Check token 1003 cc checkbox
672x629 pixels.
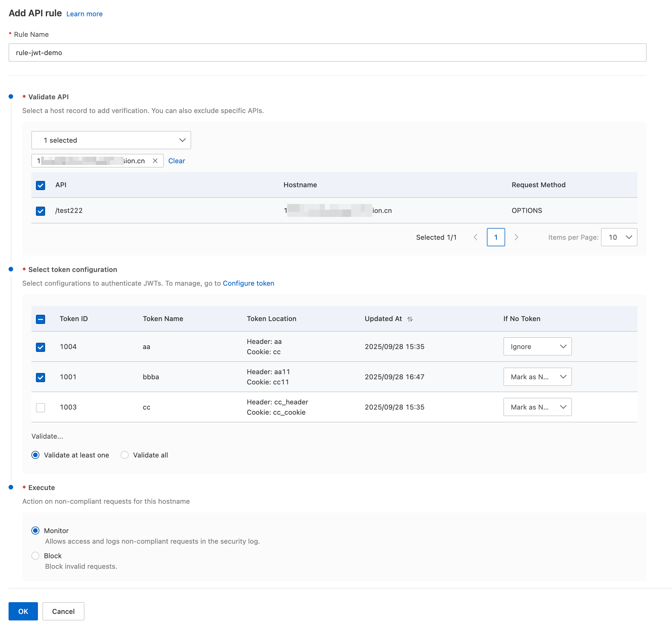(41, 408)
